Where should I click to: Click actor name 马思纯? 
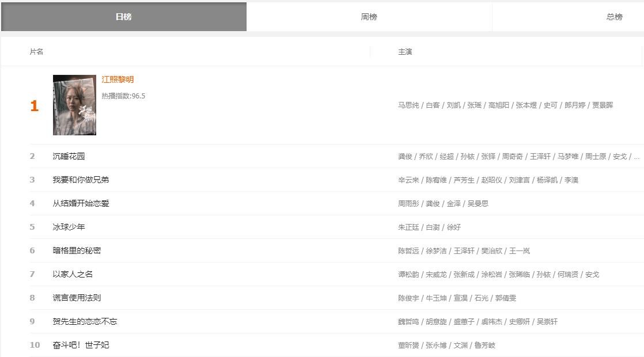point(408,105)
